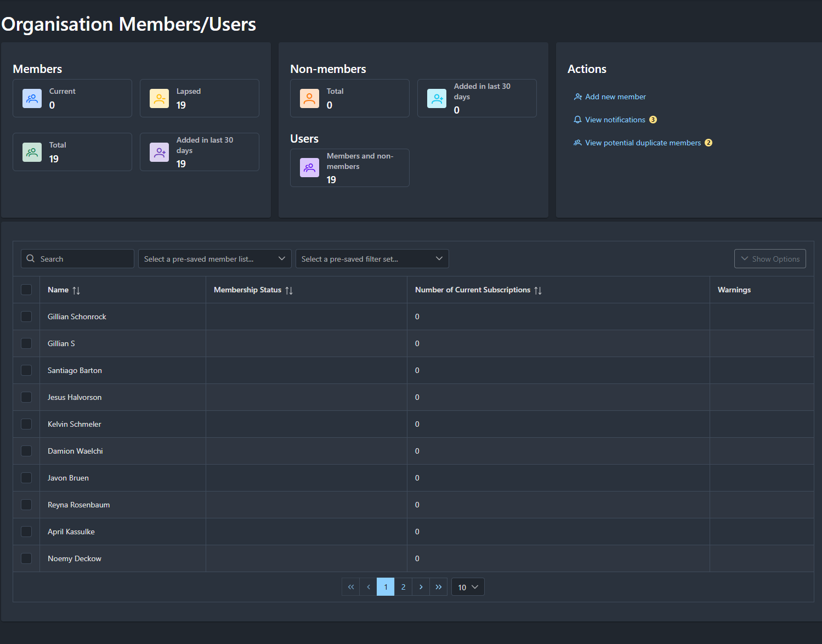Open the 'Members and non-members' users card
The height and width of the screenshot is (644, 822).
click(350, 168)
